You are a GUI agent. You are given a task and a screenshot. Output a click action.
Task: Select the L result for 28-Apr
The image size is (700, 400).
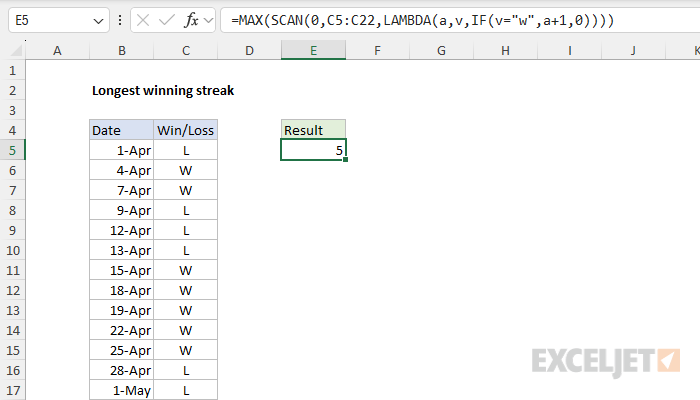[x=186, y=371]
